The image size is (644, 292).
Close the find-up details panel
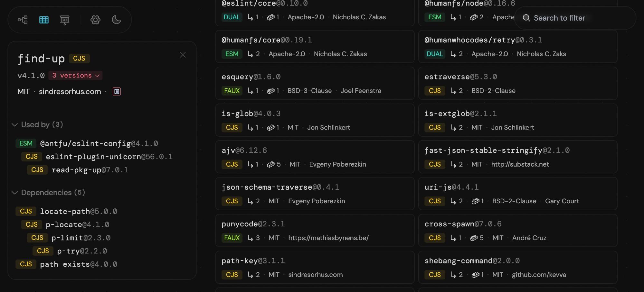tap(183, 55)
